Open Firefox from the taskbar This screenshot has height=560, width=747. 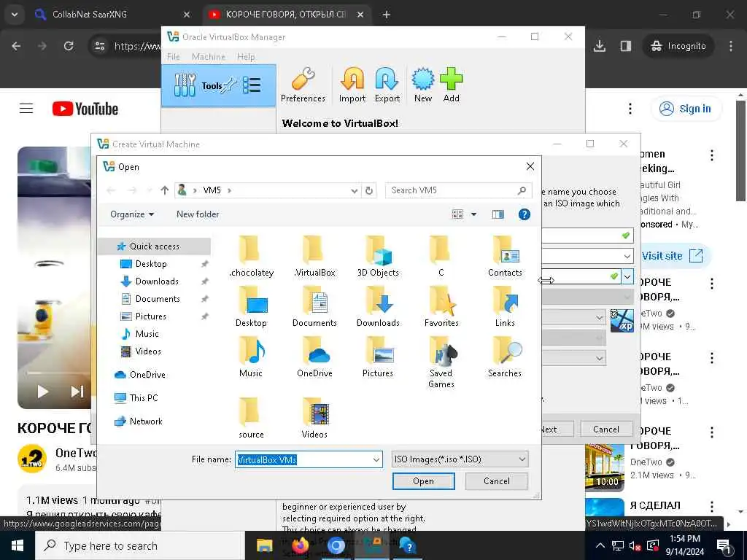[300, 545]
